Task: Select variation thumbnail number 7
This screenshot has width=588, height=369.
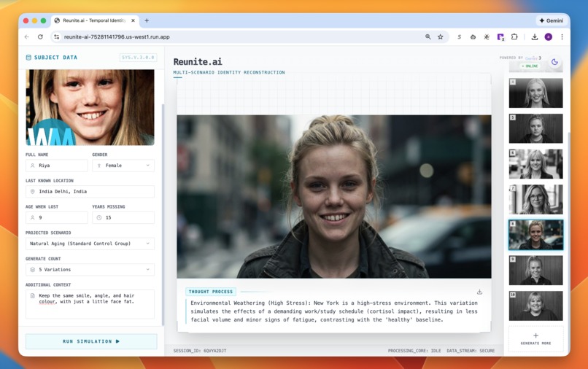Action: tap(536, 199)
